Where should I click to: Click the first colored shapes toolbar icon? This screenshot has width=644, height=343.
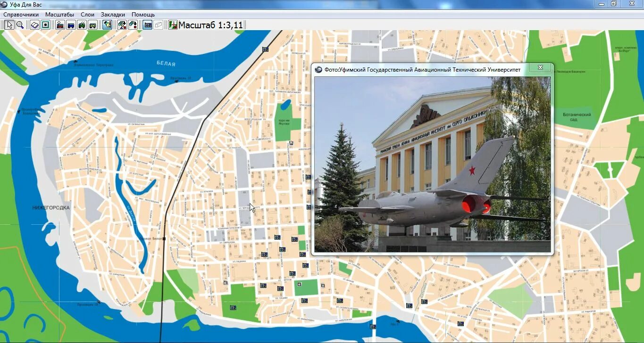[122, 25]
